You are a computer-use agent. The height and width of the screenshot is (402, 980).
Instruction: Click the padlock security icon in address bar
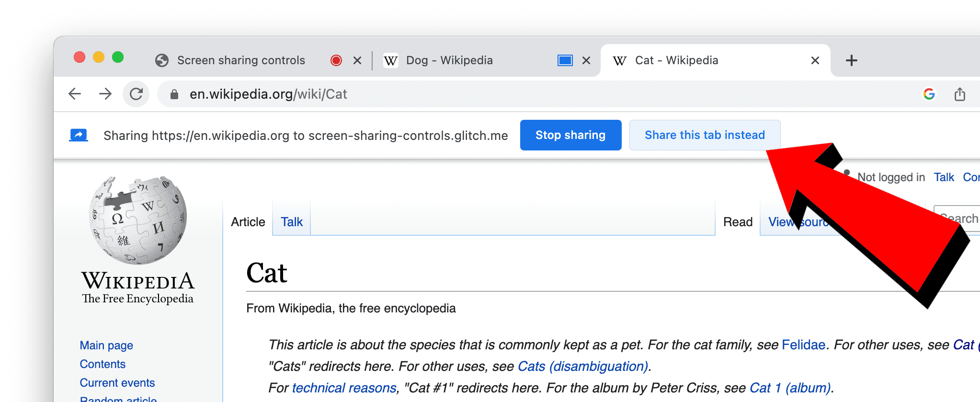tap(174, 94)
